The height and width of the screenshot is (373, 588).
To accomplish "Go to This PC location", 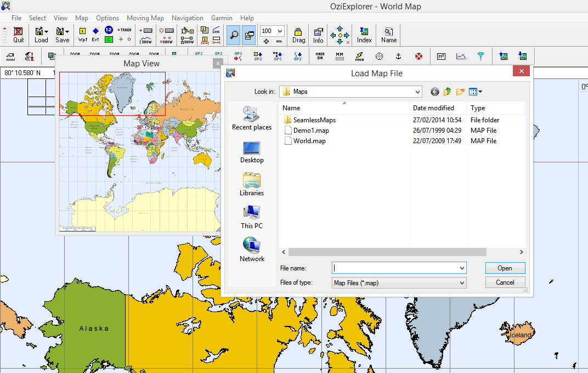I will click(252, 217).
